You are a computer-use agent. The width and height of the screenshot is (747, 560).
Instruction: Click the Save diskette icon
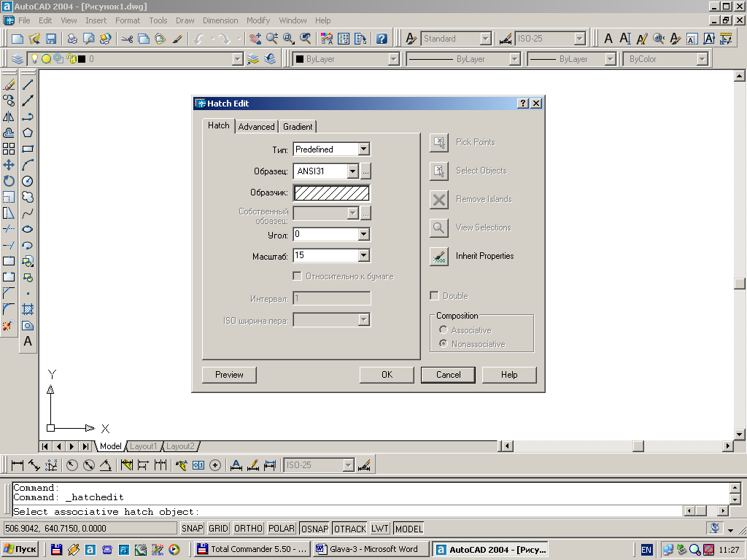pyautogui.click(x=51, y=39)
